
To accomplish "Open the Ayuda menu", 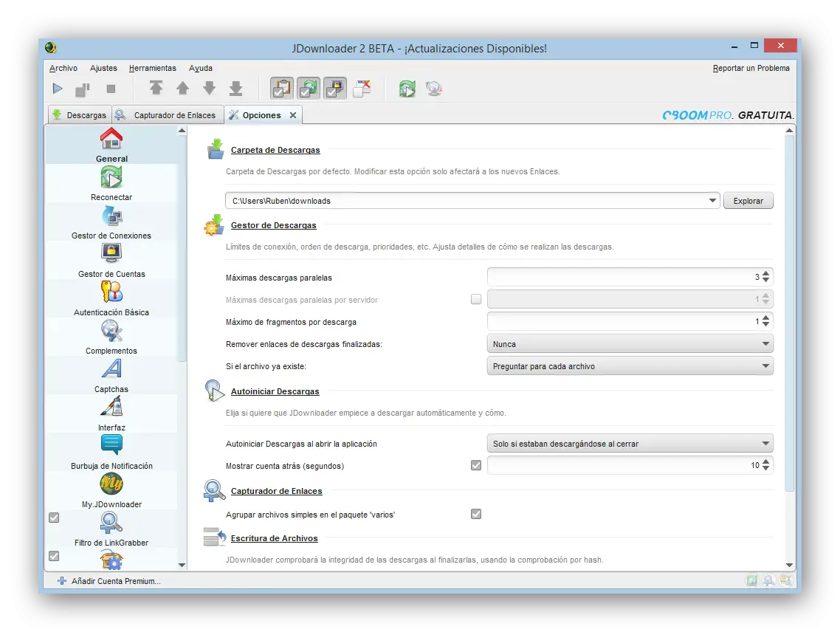I will (200, 68).
